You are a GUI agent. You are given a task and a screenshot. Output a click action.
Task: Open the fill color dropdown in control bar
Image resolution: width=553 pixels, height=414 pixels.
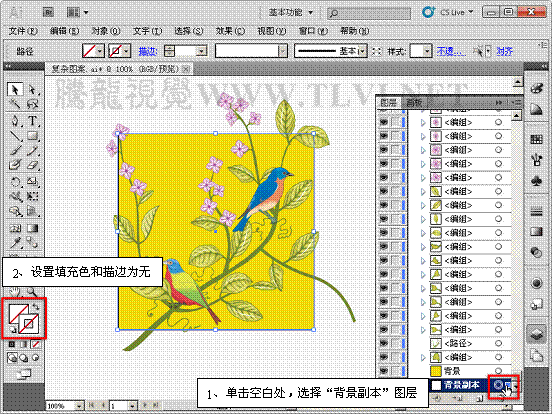pos(100,51)
